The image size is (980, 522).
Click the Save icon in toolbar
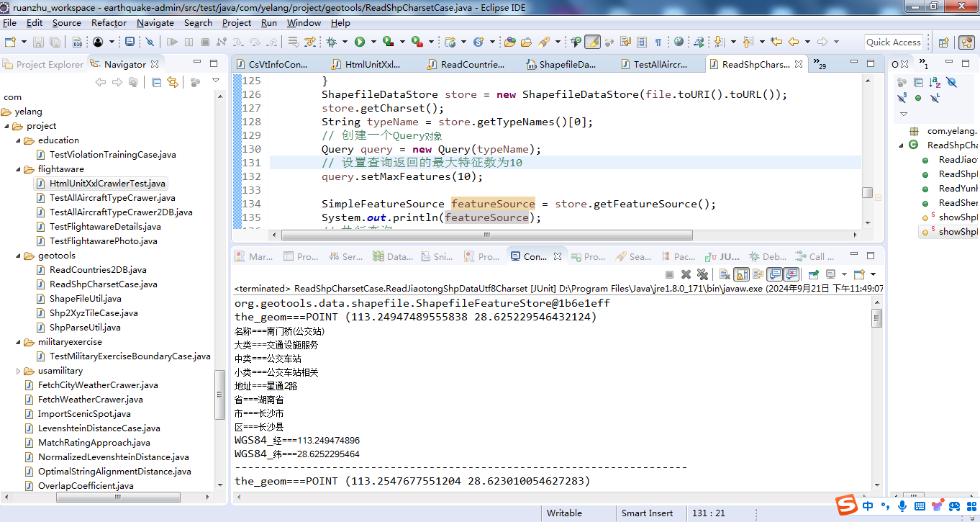click(x=38, y=42)
